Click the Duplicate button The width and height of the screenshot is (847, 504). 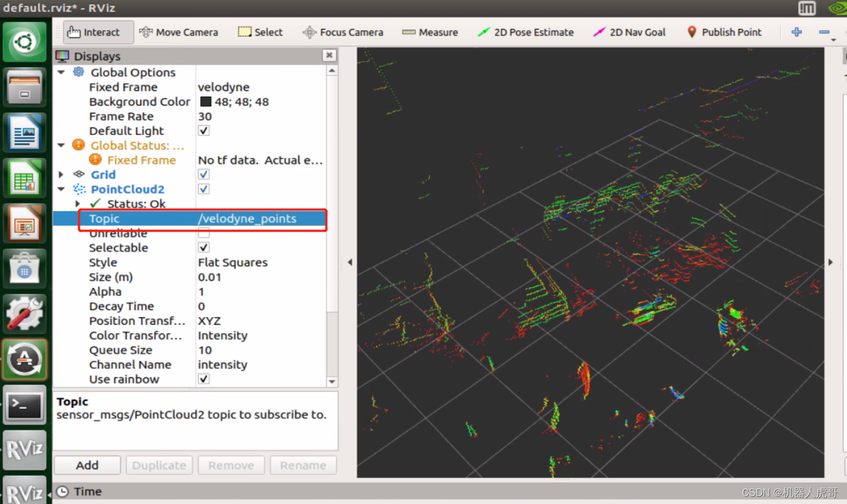[159, 465]
